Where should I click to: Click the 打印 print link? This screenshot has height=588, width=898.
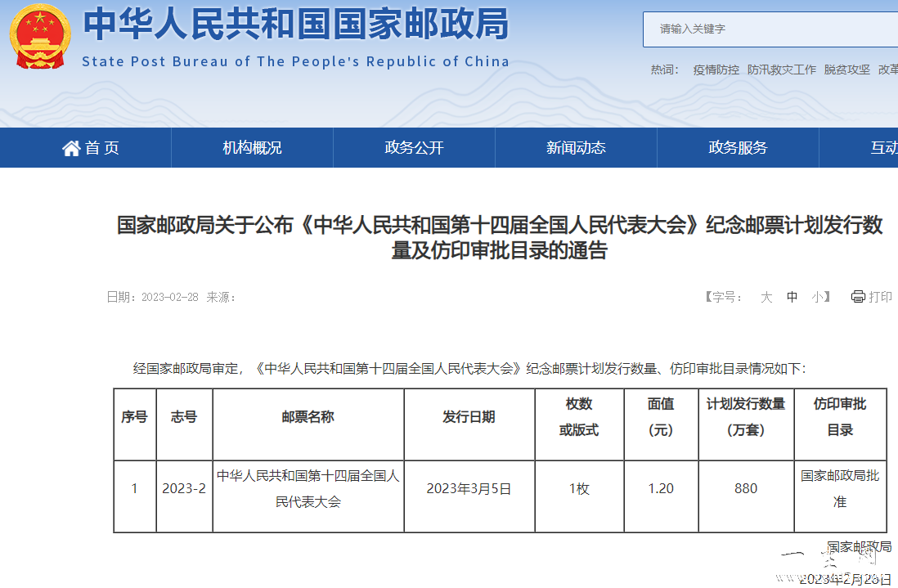[x=880, y=297]
